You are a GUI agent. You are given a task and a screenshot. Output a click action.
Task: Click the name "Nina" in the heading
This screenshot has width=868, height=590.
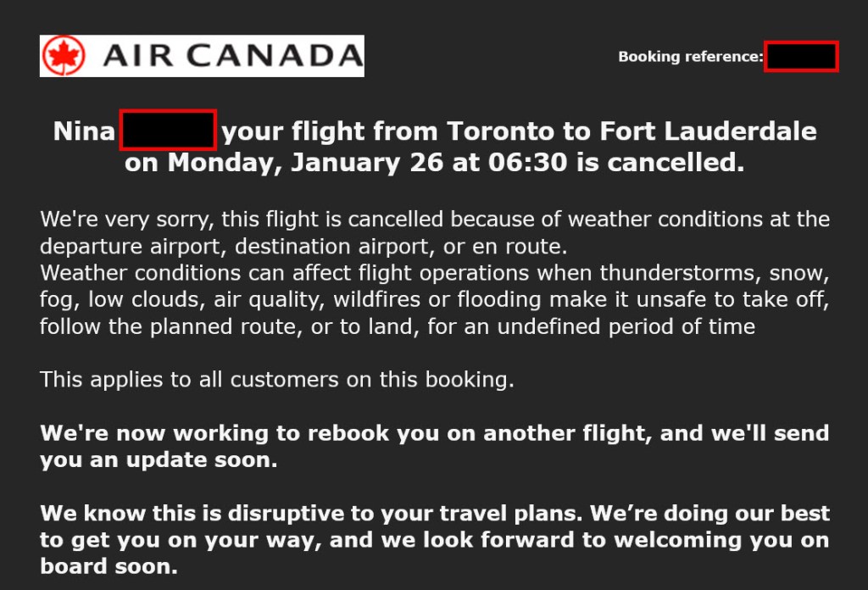83,131
